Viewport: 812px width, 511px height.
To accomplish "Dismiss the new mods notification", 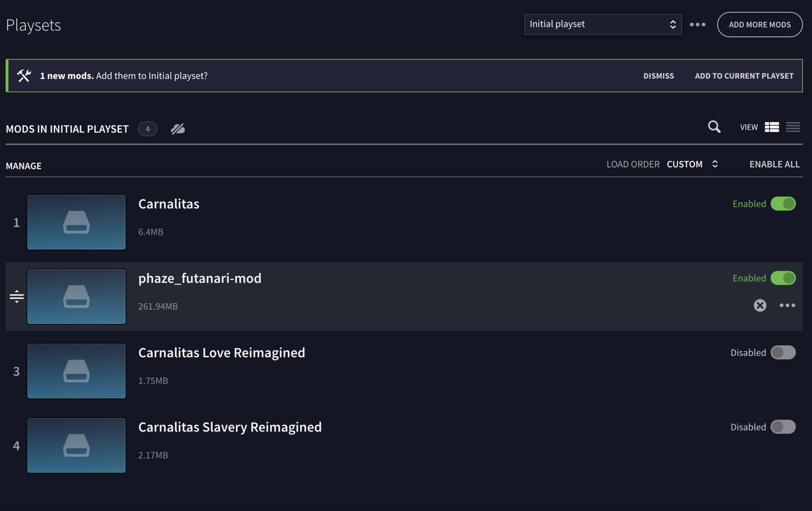I will 658,76.
